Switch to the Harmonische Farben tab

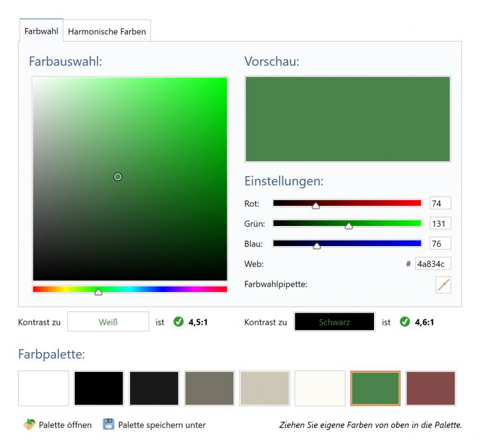[107, 31]
